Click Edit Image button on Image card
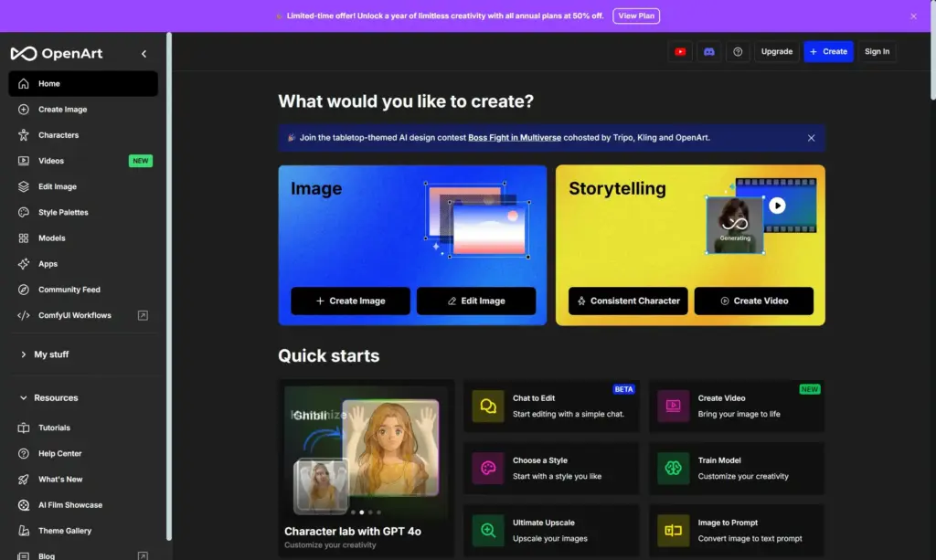The width and height of the screenshot is (936, 560). pos(476,301)
